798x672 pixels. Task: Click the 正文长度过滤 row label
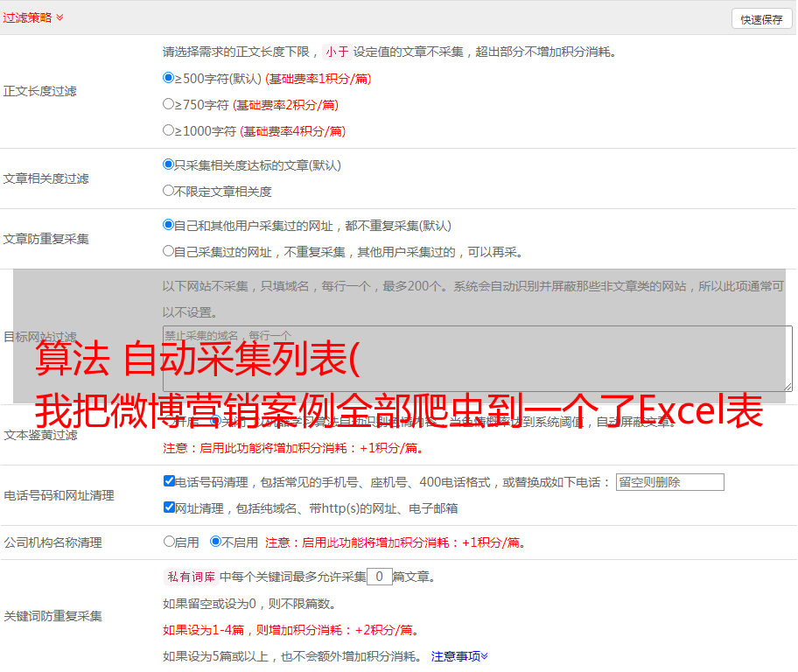coord(40,91)
